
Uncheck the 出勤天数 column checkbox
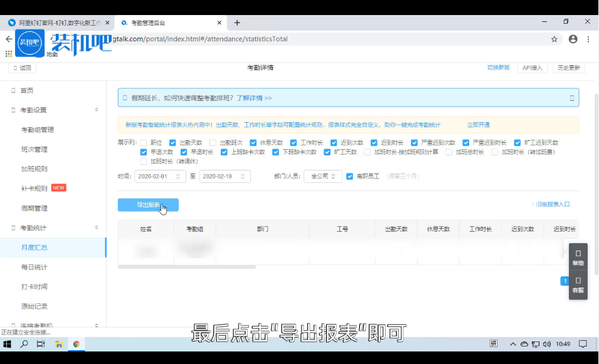[172, 143]
